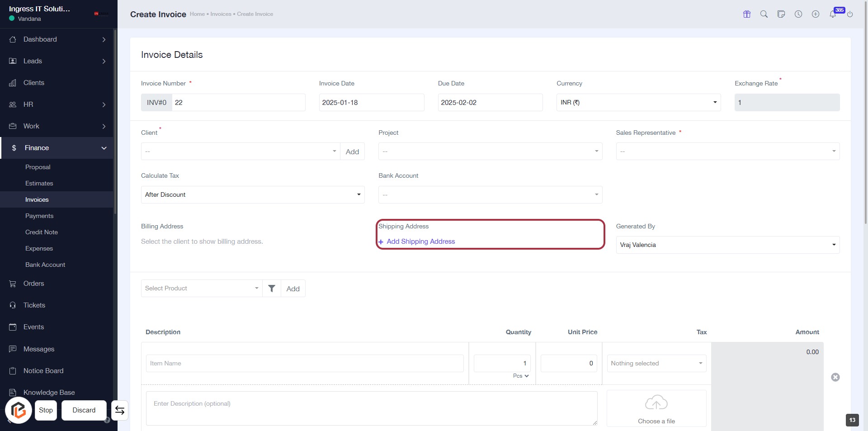Expand the Calculate Tax dropdown

coord(252,195)
